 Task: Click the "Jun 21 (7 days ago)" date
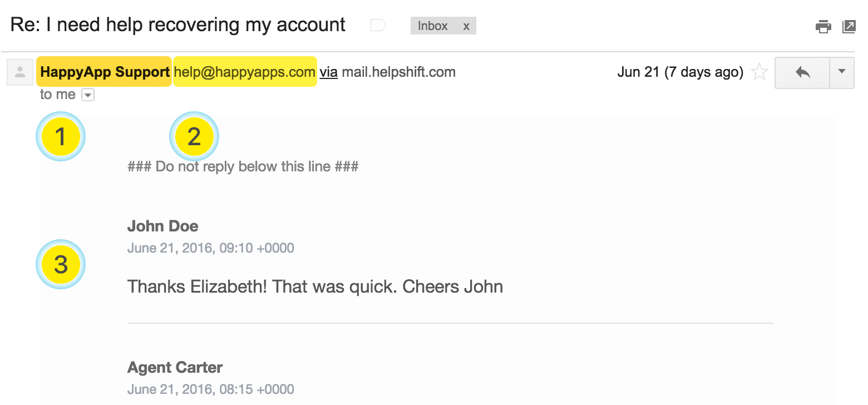pos(680,72)
